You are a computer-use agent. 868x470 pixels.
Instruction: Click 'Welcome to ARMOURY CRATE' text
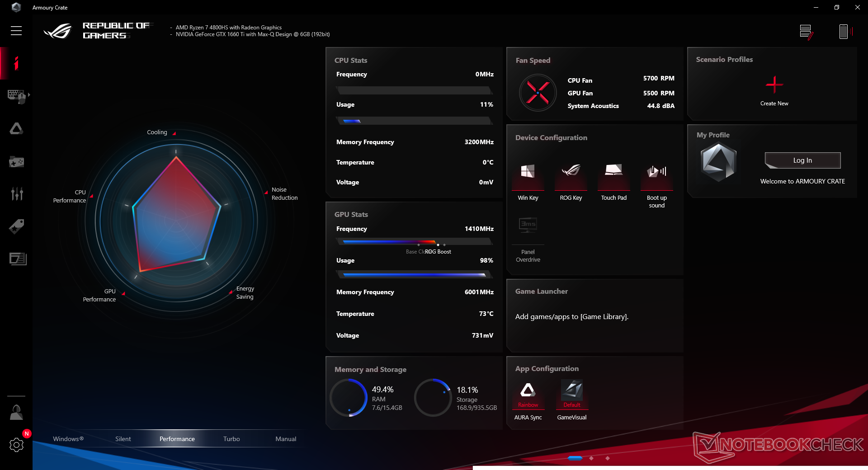tap(802, 181)
